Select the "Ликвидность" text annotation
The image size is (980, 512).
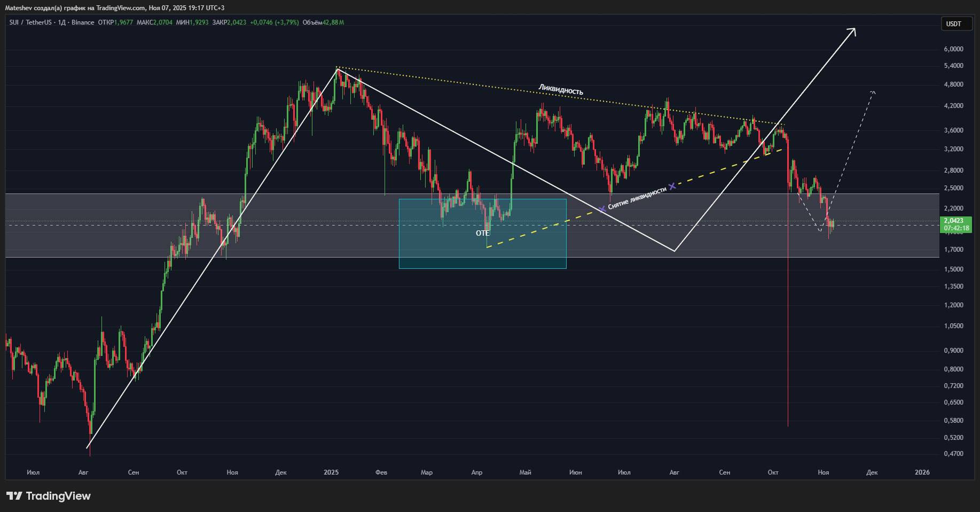[x=560, y=90]
